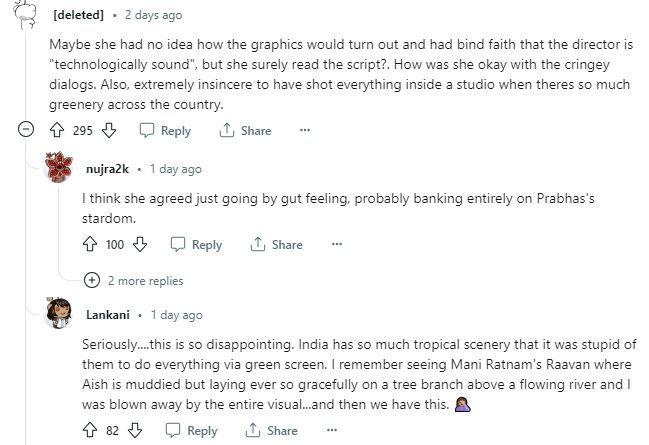The width and height of the screenshot is (649, 445).
Task: Click nujra2k's avatar icon
Action: [x=60, y=169]
